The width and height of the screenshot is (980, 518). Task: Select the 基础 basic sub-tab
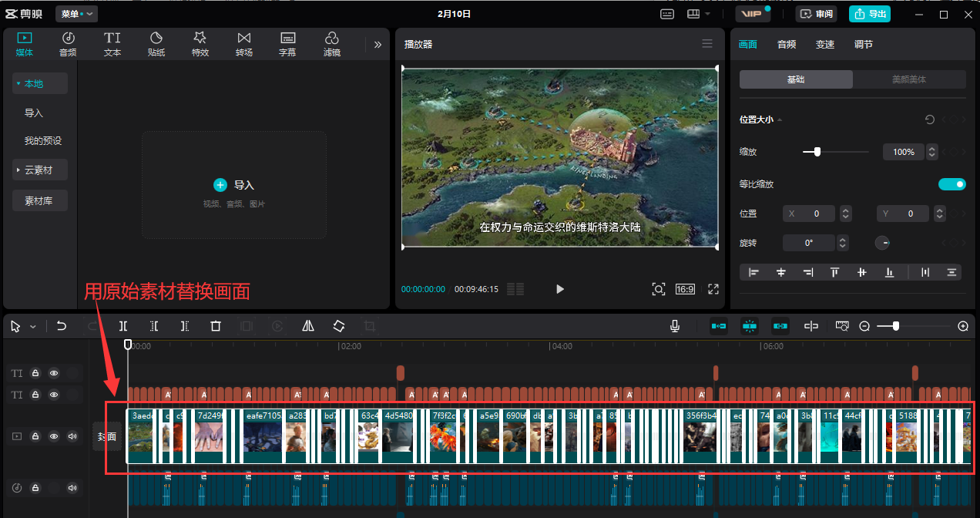796,79
